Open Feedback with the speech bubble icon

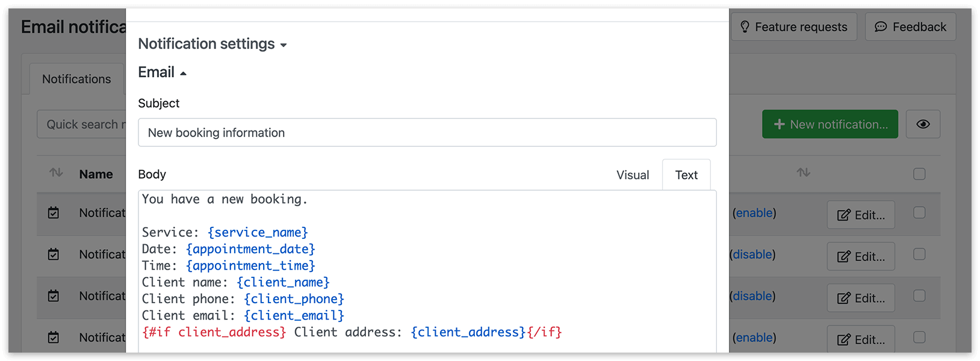[910, 27]
